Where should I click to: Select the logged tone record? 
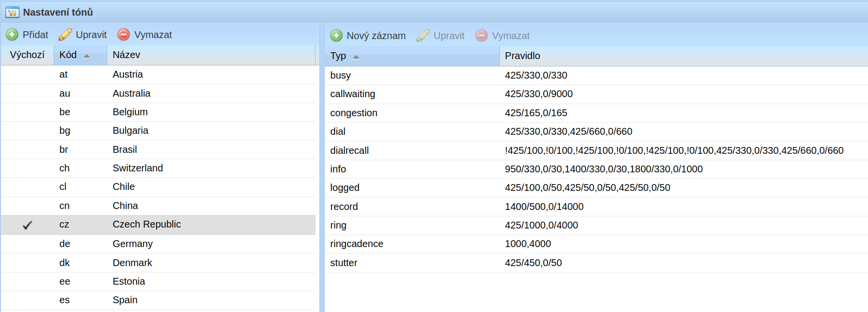pos(596,188)
